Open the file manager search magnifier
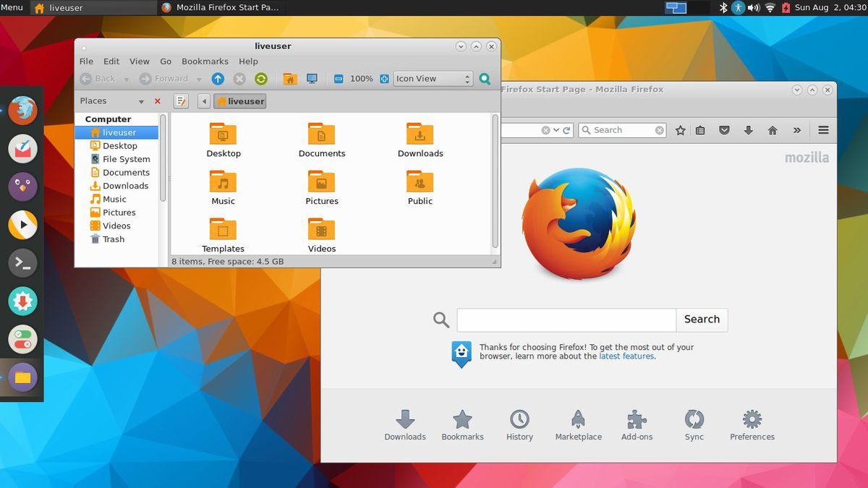Viewport: 868px width, 488px height. 485,79
